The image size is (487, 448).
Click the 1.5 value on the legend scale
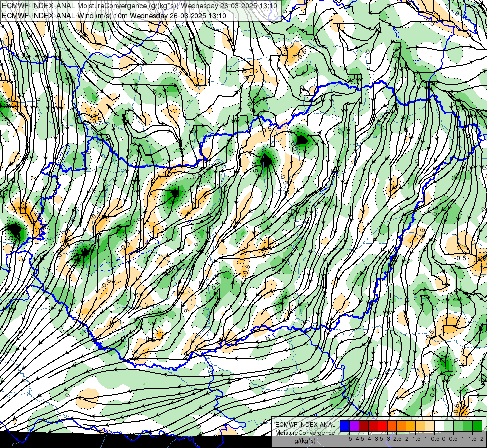[x=472, y=439]
